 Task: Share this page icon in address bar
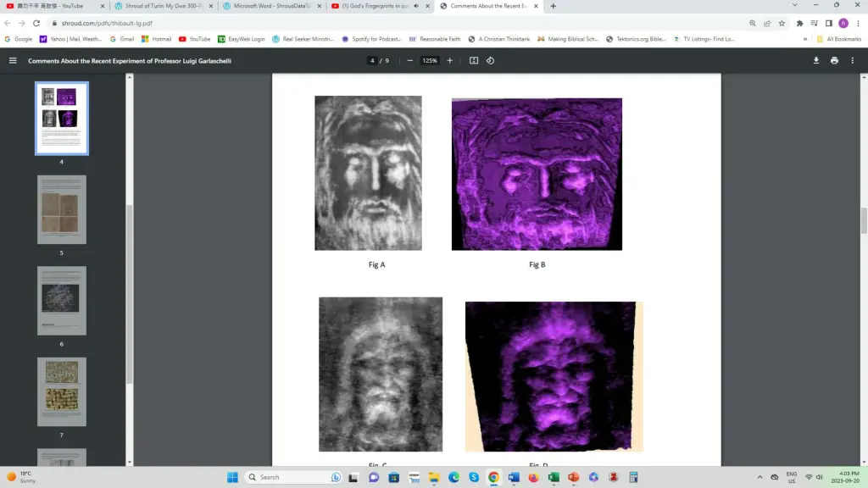pyautogui.click(x=767, y=23)
